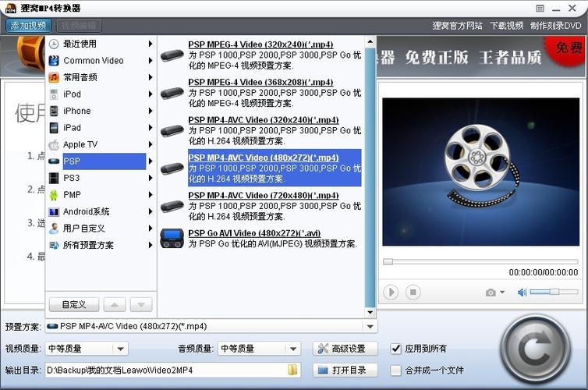Screen dimensions: 588x390
Task: Click the video preview thumbnail
Action: (480, 172)
